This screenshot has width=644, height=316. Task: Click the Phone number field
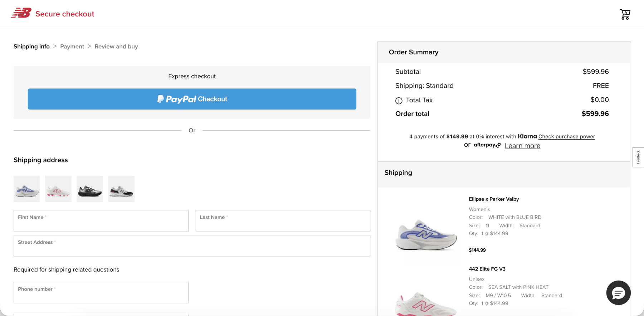pyautogui.click(x=101, y=292)
